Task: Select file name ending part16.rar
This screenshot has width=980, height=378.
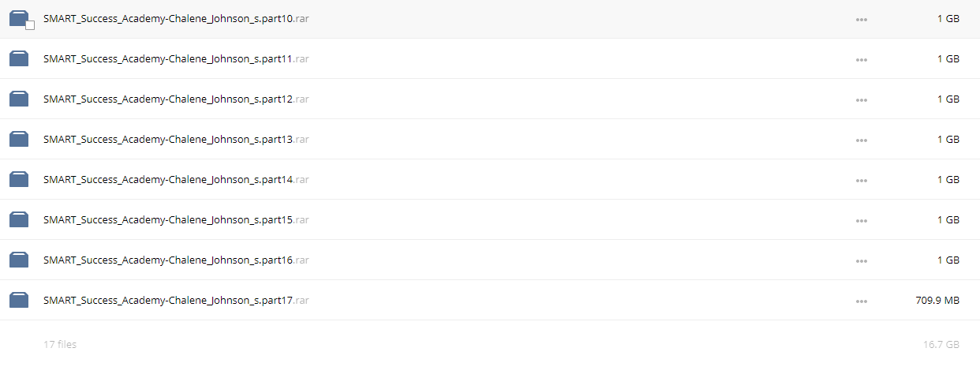Action: [176, 260]
